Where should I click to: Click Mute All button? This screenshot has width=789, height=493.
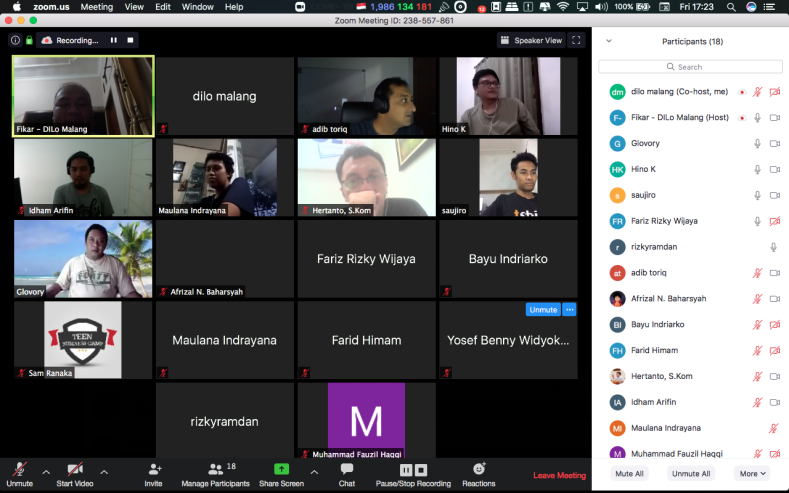[629, 473]
